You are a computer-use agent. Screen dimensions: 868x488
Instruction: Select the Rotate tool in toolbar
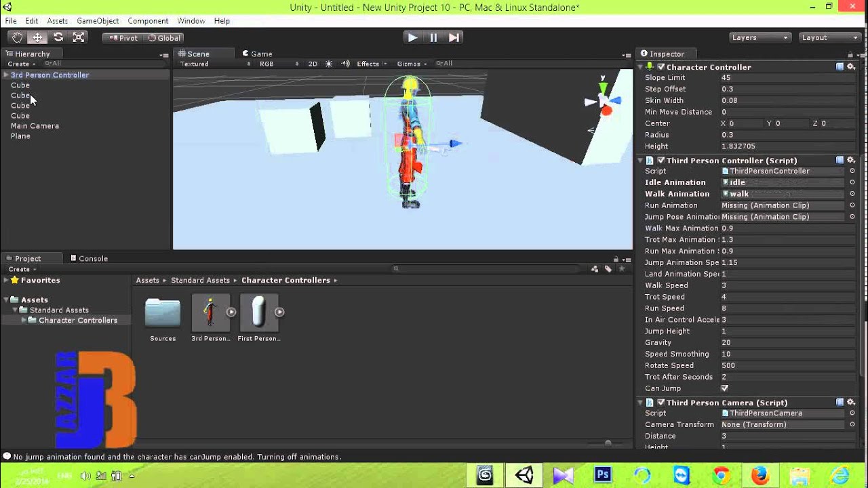(58, 38)
